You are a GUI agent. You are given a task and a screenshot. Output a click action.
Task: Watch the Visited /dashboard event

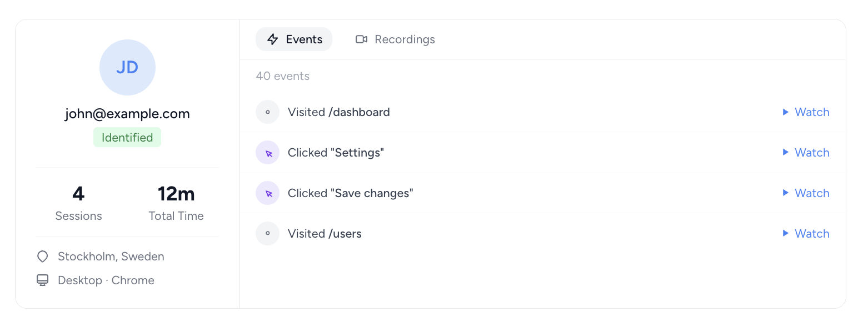[x=806, y=112]
